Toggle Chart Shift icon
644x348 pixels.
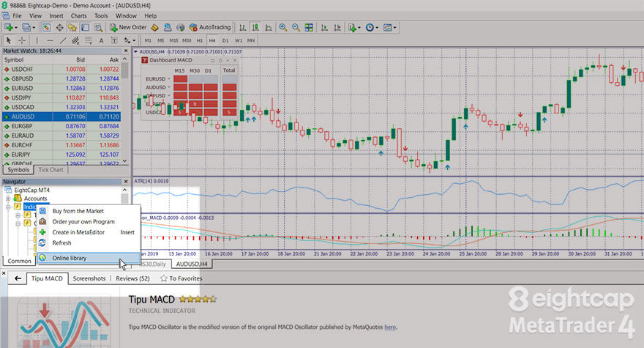click(x=337, y=28)
